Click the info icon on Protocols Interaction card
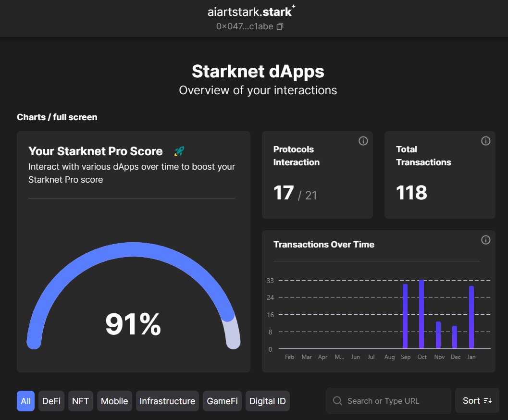 (x=363, y=141)
